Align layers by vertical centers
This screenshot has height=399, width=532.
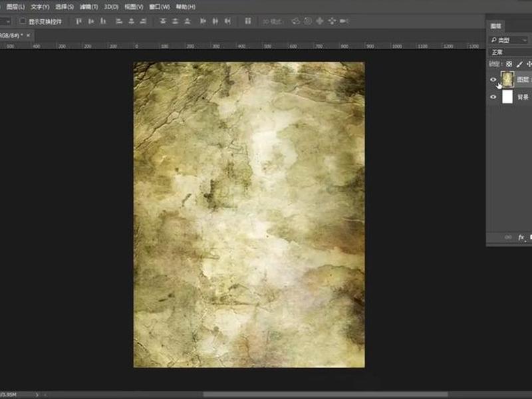tap(91, 21)
